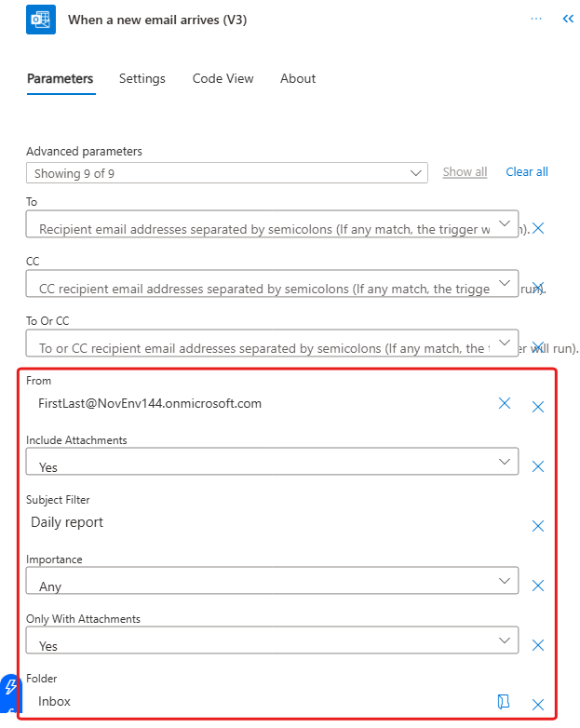This screenshot has height=728, width=580.
Task: Remove the Include Attachments parameter
Action: [537, 466]
